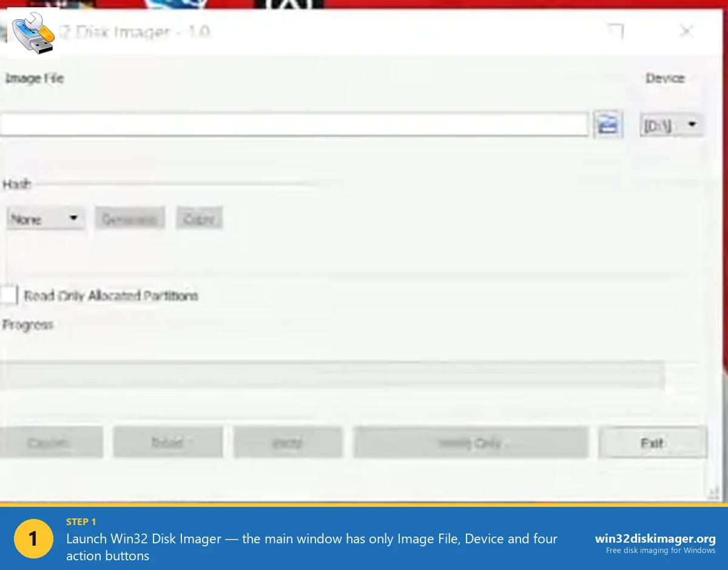Click the Win32 Disk Imager USB logo
Viewport: 728px width, 570px height.
[33, 33]
